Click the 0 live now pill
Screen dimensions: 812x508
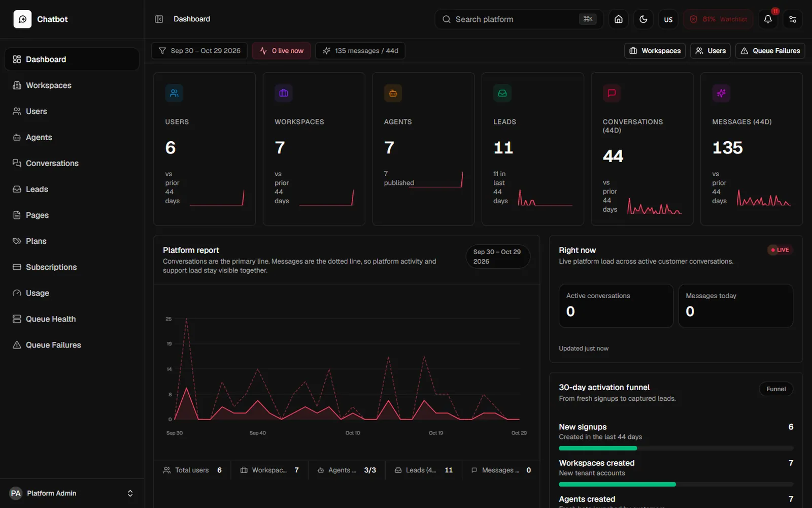(x=281, y=51)
